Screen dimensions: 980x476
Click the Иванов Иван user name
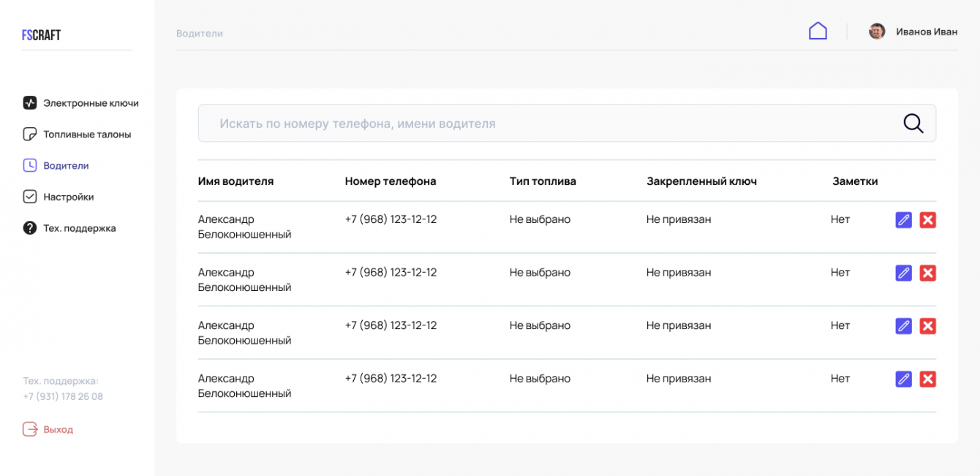927,32
